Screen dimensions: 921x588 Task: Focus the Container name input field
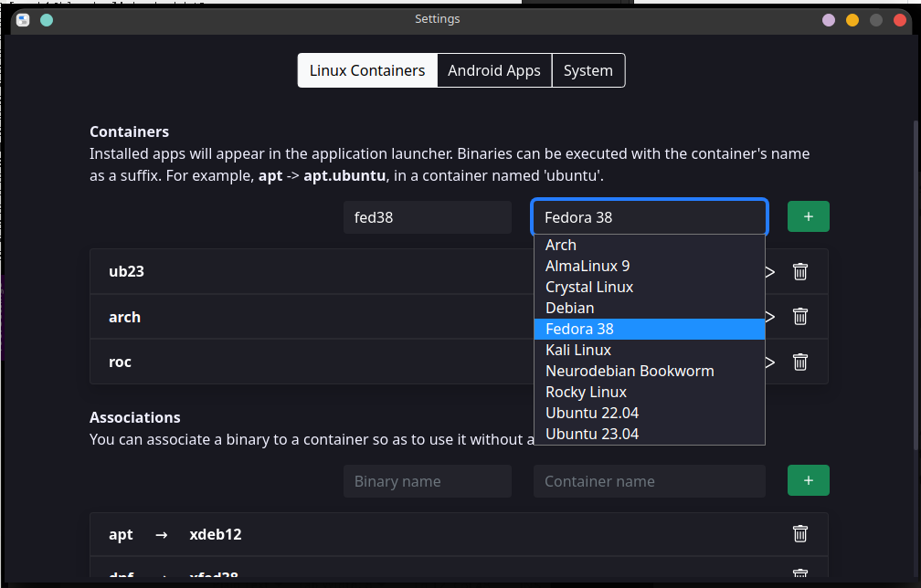(x=650, y=481)
